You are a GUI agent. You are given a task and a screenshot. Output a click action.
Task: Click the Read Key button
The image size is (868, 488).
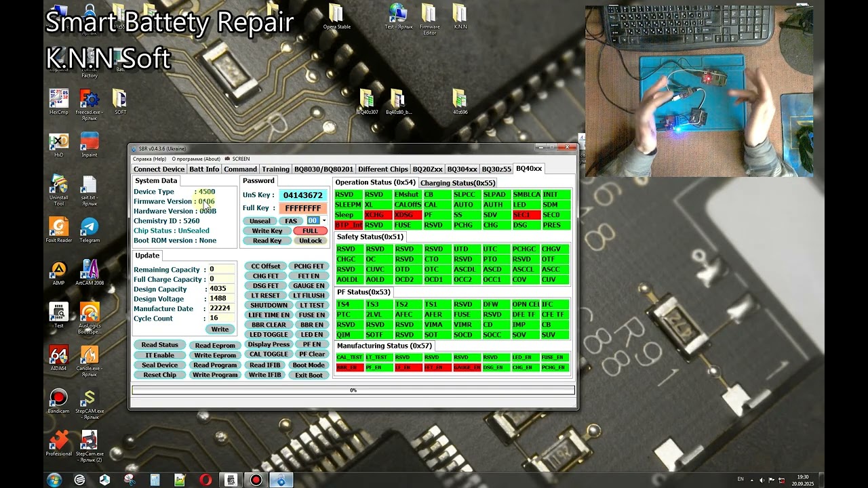coord(267,241)
